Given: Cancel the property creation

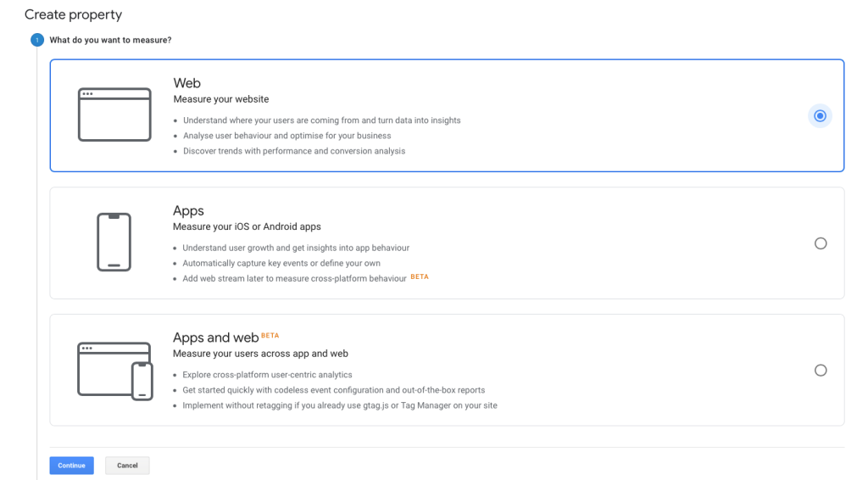Looking at the screenshot, I should [x=127, y=466].
